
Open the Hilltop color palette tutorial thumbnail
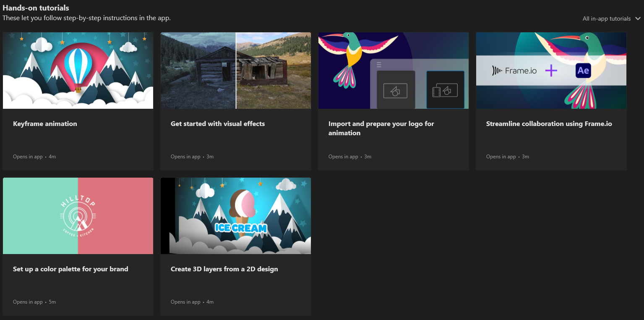click(x=78, y=216)
